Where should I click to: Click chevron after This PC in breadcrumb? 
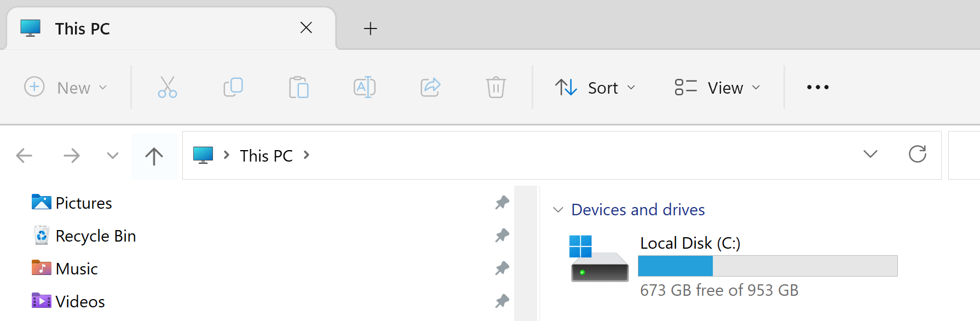tap(307, 155)
